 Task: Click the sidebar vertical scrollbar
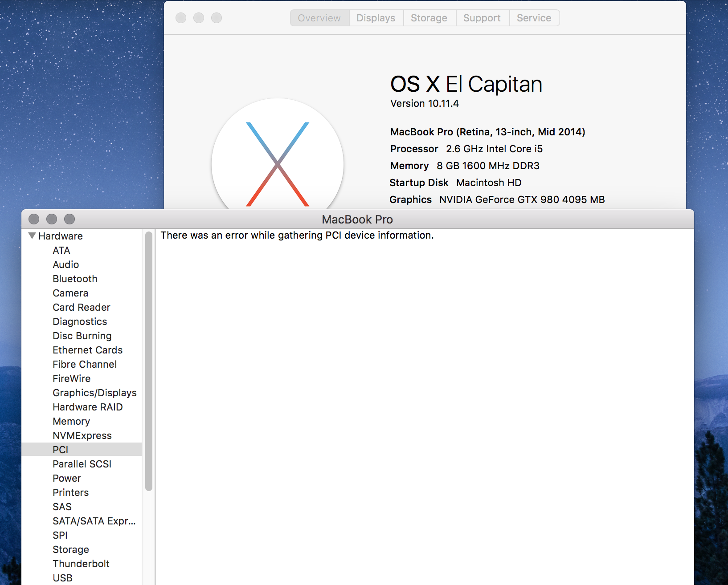coord(149,361)
